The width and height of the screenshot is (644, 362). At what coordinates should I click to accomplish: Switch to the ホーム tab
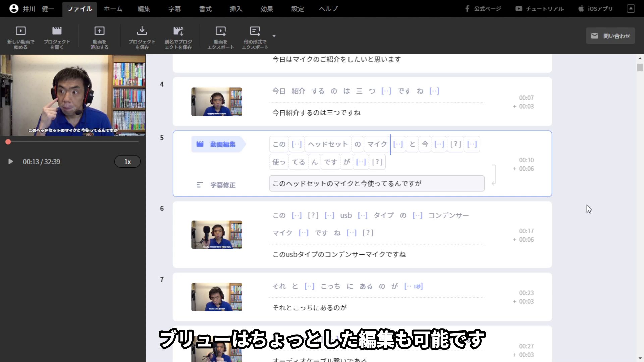tap(113, 9)
